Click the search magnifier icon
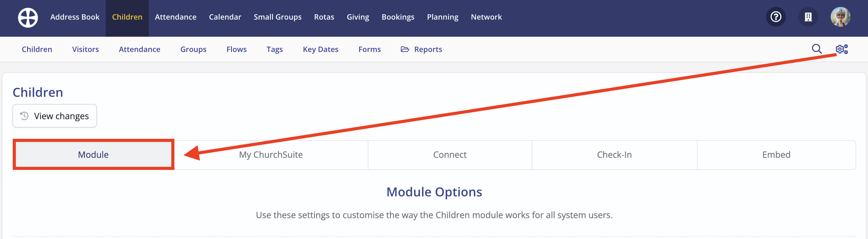 (x=817, y=49)
